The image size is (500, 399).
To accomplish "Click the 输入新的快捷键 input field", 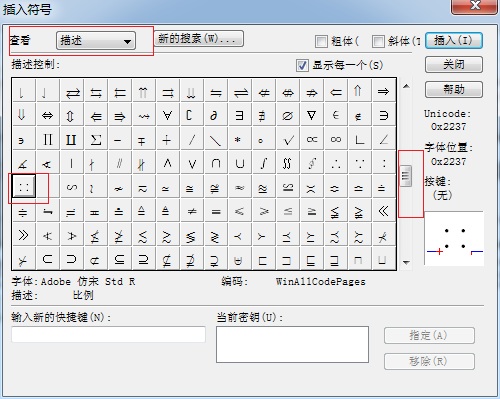I will (x=108, y=334).
